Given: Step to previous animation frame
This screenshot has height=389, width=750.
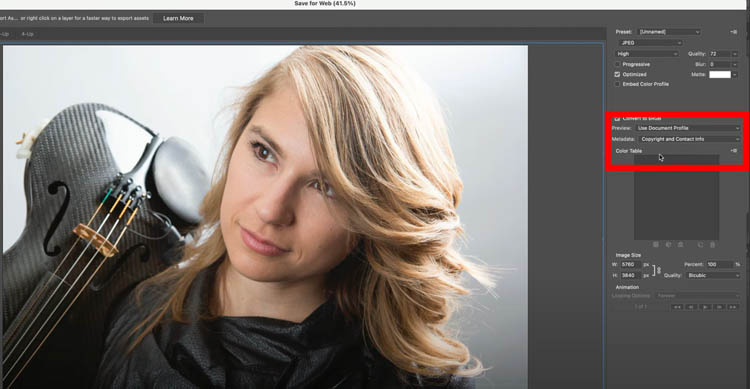Looking at the screenshot, I should (x=691, y=307).
